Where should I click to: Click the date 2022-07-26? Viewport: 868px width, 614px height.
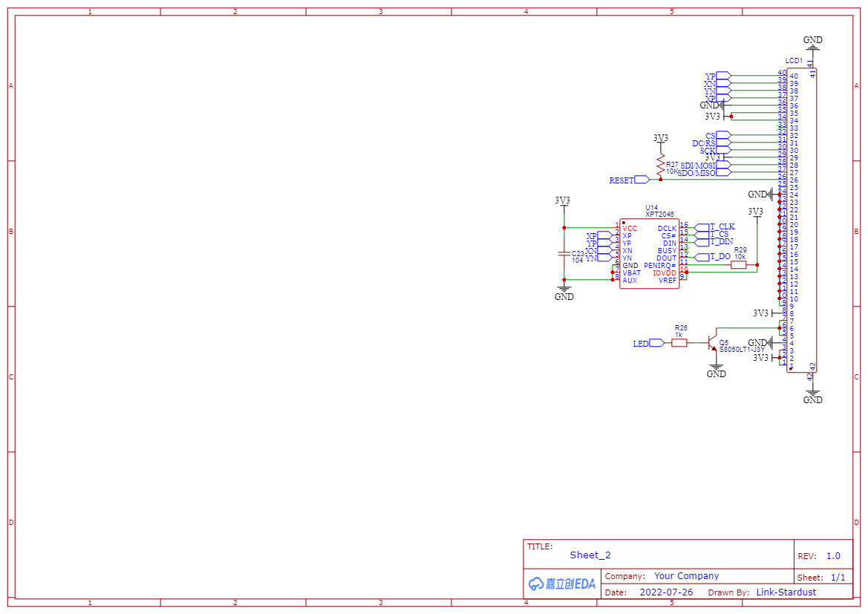[666, 592]
